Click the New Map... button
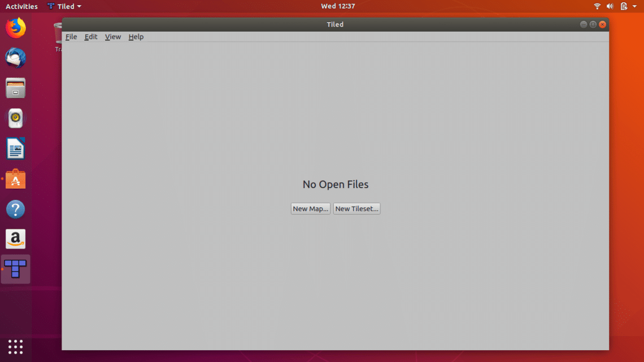This screenshot has height=362, width=644. tap(310, 209)
